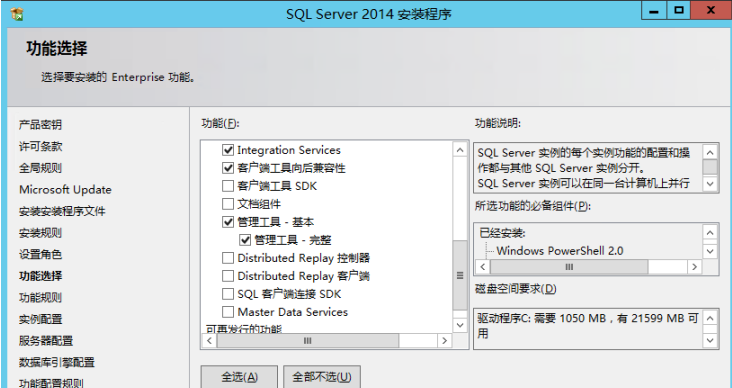
Task: Close the SQL Server 2014 setup window
Action: pos(711,10)
